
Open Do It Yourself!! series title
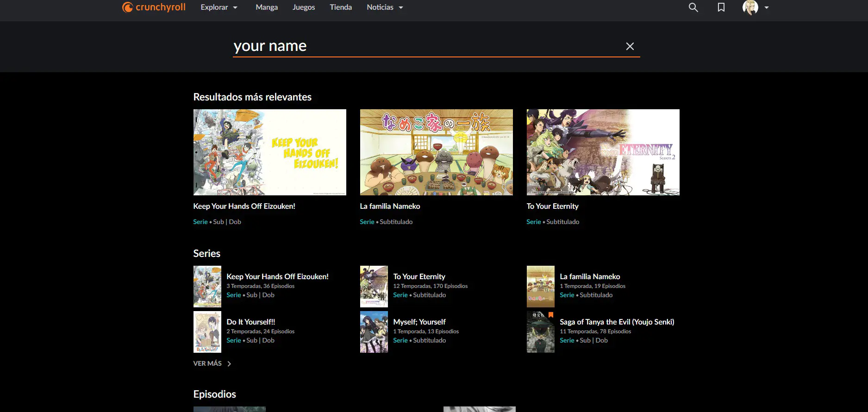coord(251,322)
